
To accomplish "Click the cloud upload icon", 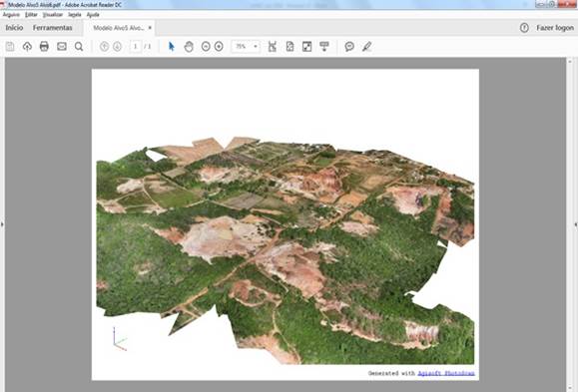I will pos(27,47).
